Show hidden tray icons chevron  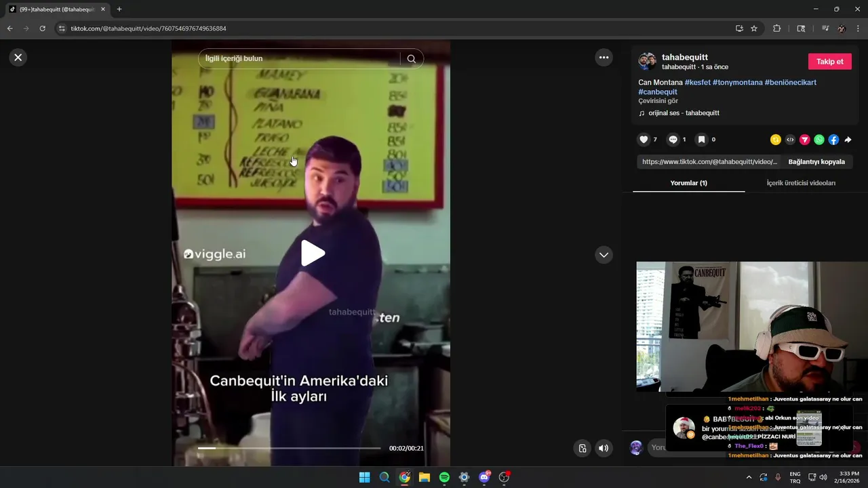749,477
